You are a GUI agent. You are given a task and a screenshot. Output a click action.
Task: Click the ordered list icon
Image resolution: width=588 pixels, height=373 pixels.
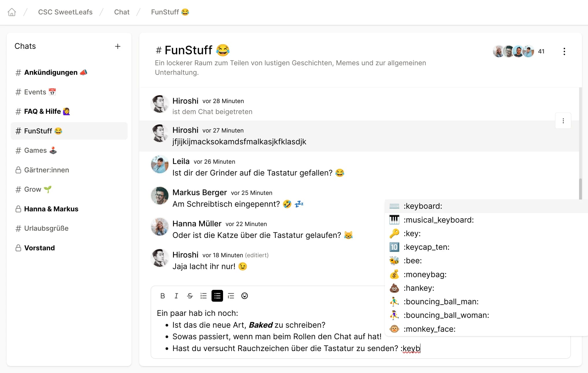tap(204, 296)
